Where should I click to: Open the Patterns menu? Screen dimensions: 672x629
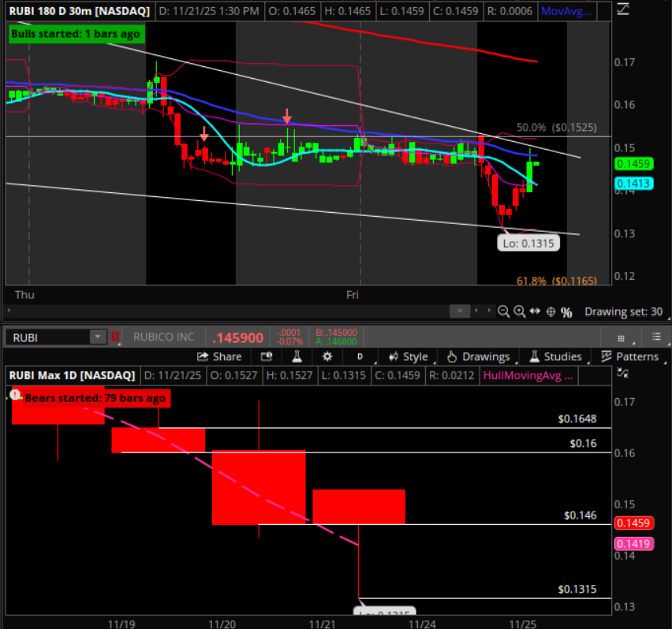630,356
